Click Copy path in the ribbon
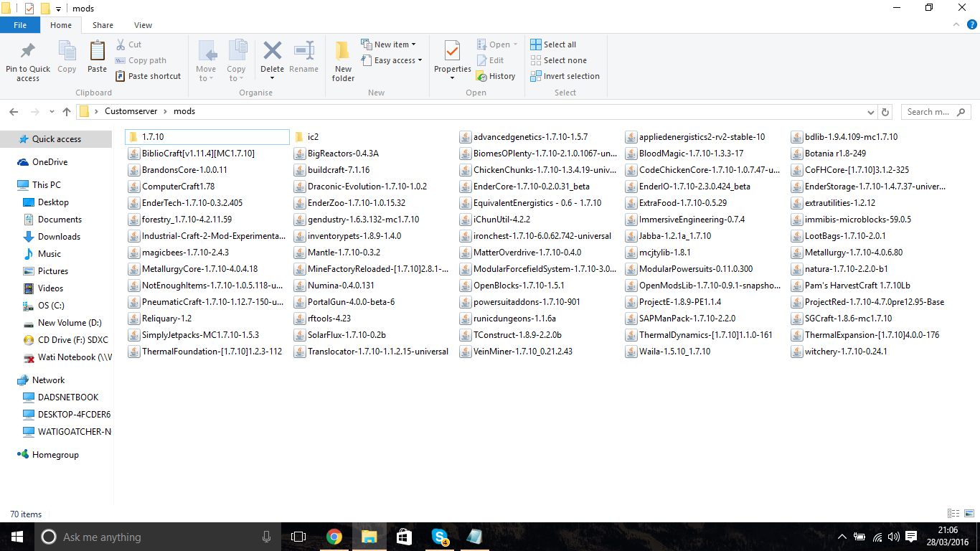The image size is (980, 551). (x=141, y=60)
